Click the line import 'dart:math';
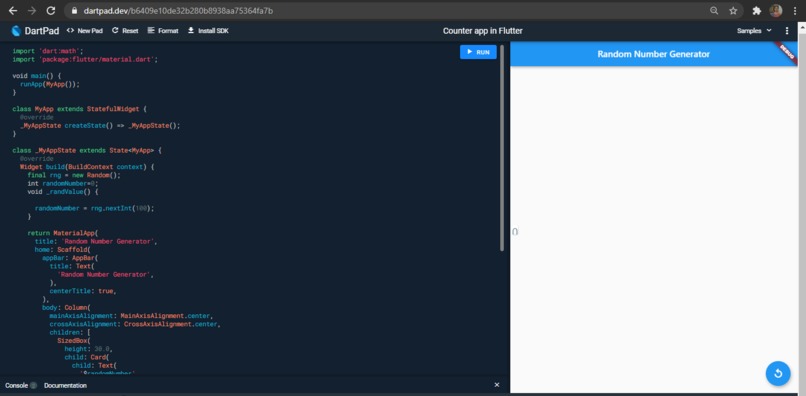Image resolution: width=806 pixels, height=396 pixels. click(48, 51)
